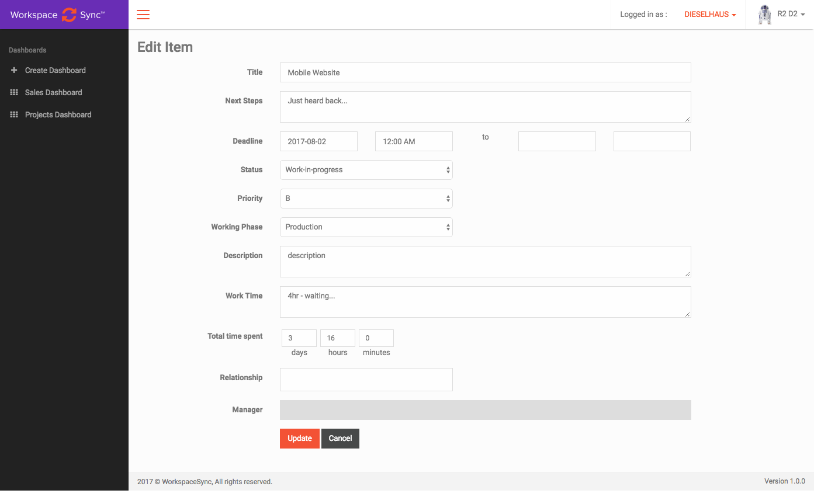Click the grid icon beside Sales Dashboard
This screenshot has height=504, width=814.
pos(14,92)
